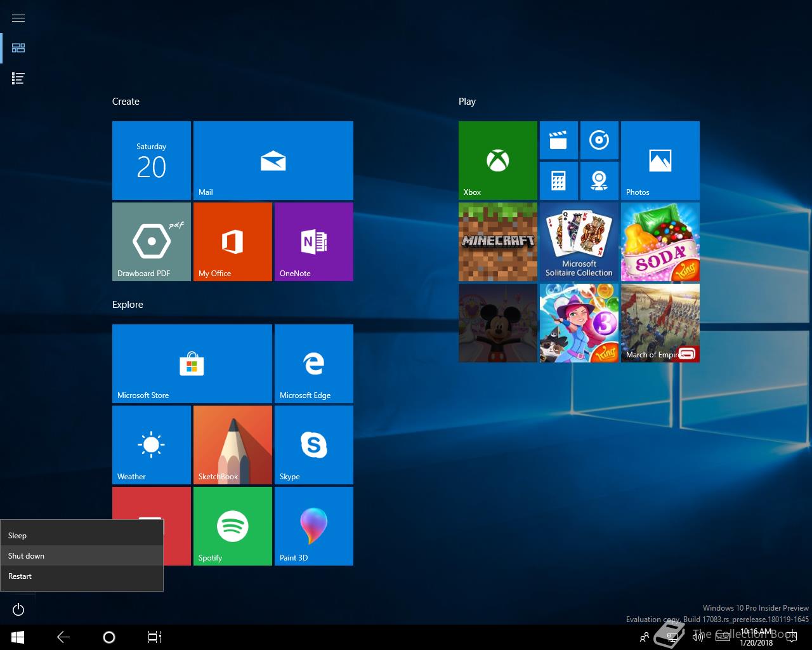Click the Play group heading
812x650 pixels.
click(467, 102)
